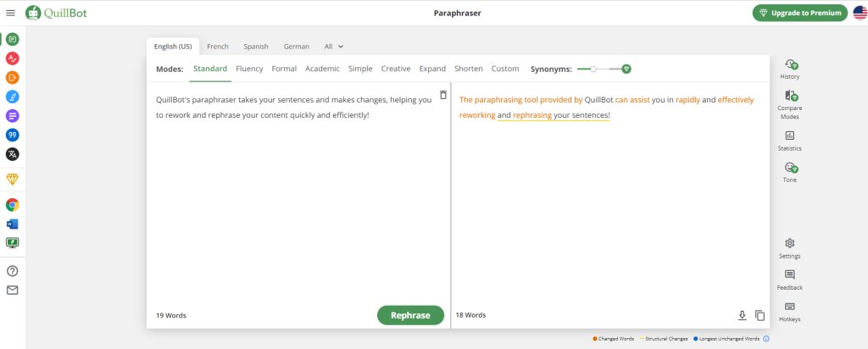Select the Expand mode
Viewport: 868px width, 349px height.
pyautogui.click(x=432, y=69)
